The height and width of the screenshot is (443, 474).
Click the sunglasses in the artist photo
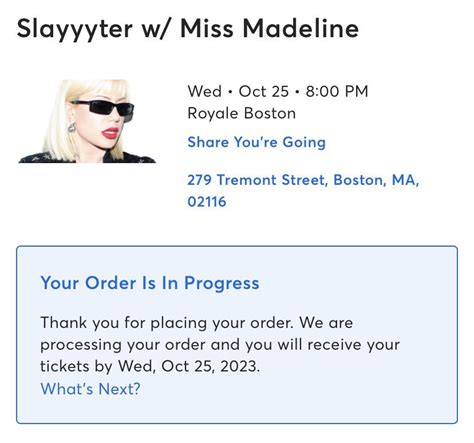pyautogui.click(x=103, y=108)
